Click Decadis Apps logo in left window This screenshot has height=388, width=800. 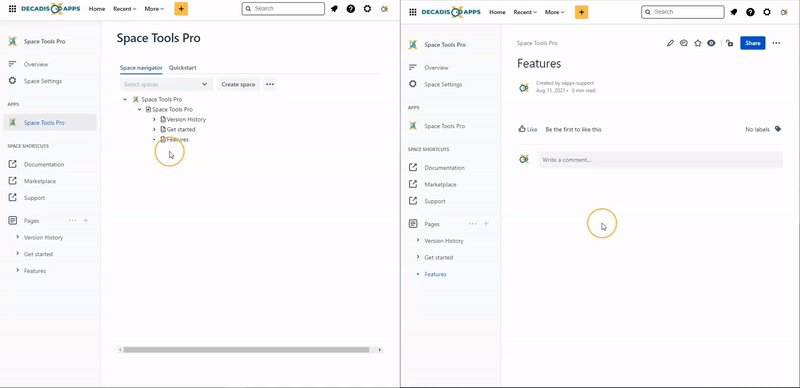[51, 9]
